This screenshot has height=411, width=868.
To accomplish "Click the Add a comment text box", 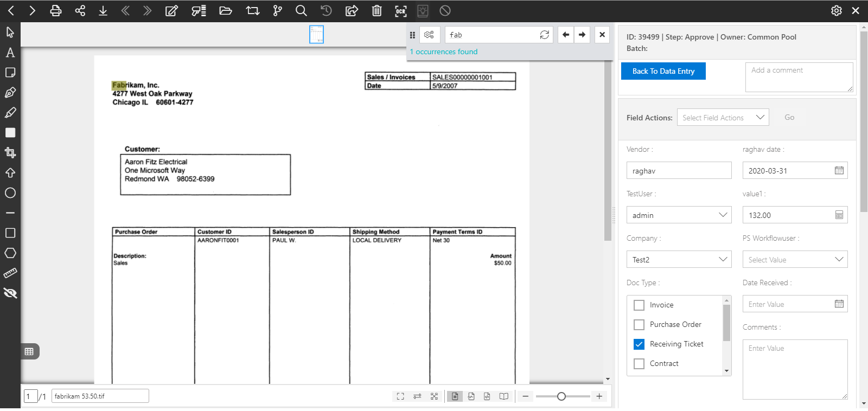I will coord(799,77).
